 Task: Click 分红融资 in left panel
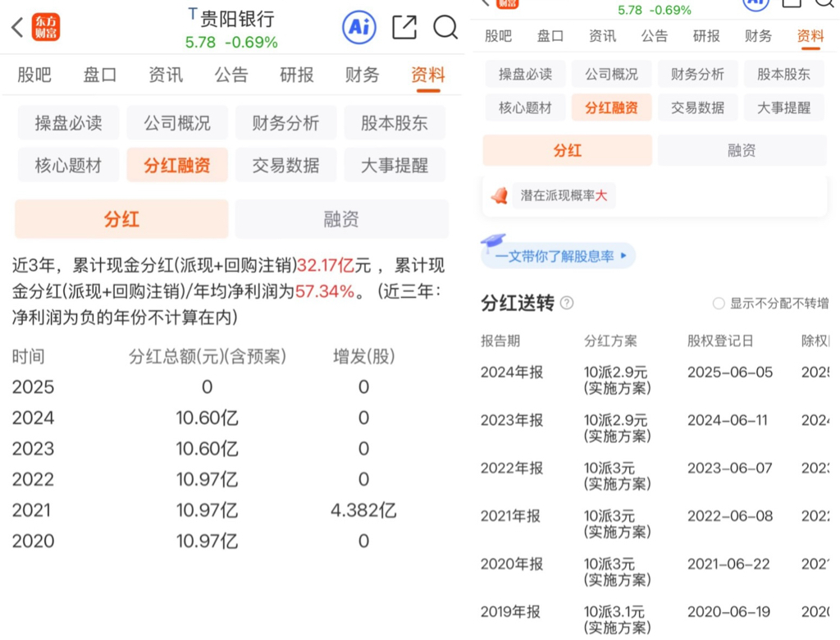click(x=177, y=165)
